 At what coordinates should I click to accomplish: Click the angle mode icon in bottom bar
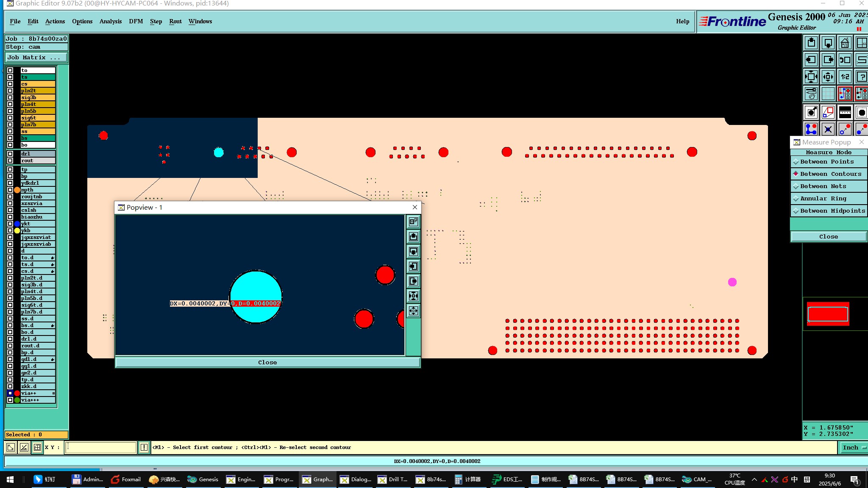[x=24, y=447]
